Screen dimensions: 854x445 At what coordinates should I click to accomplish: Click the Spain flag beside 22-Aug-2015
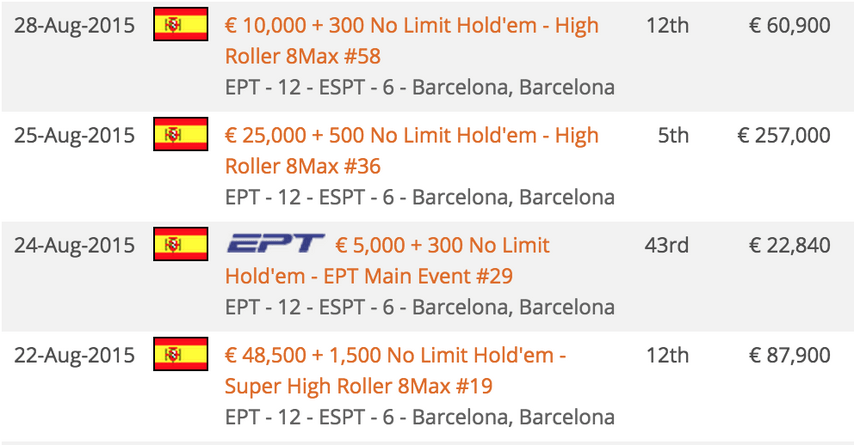pos(180,354)
